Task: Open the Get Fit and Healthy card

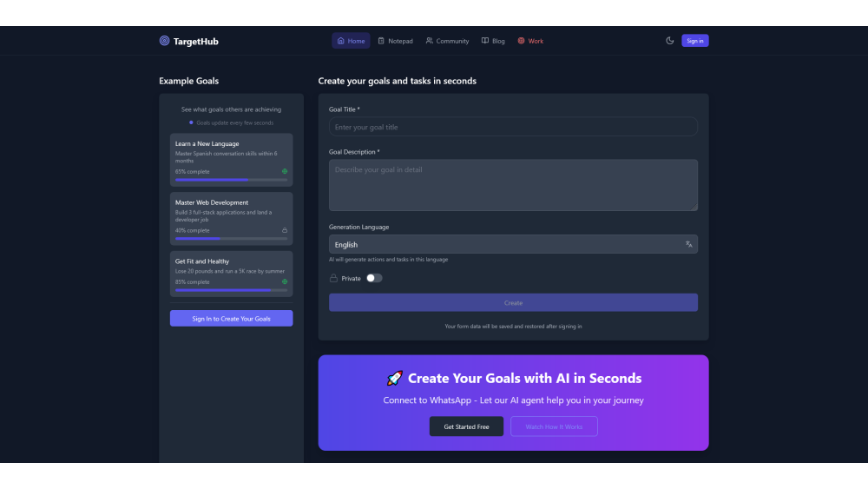Action: pyautogui.click(x=232, y=274)
